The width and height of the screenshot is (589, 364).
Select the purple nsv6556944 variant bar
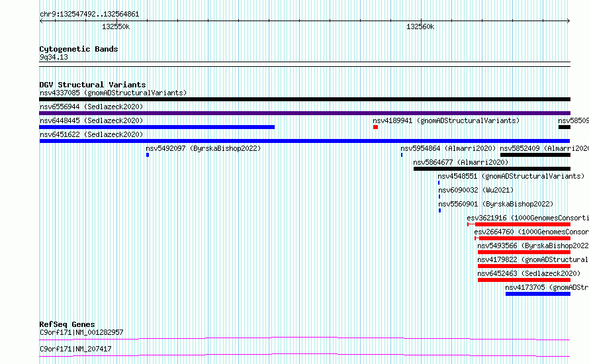pos(304,113)
